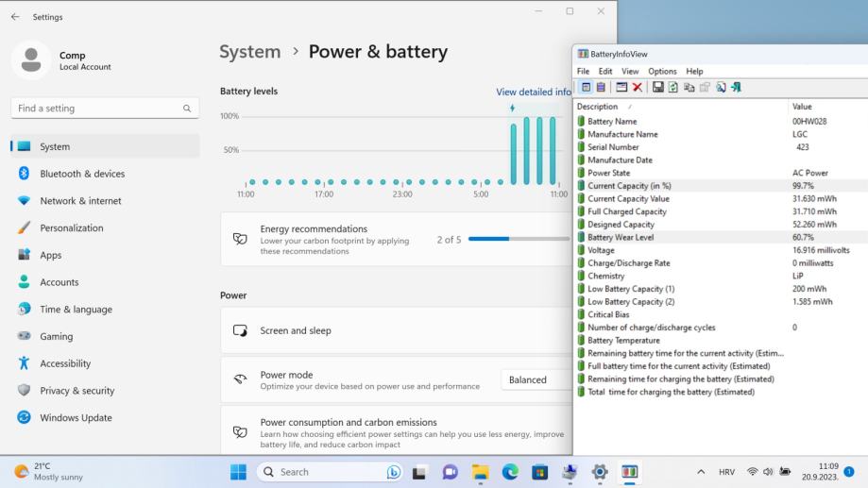Click the HRV language indicator in taskbar
The image size is (868, 488).
[726, 472]
